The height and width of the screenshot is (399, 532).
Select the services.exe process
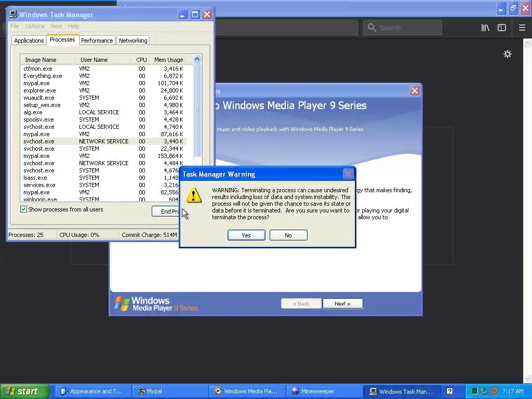[100, 185]
